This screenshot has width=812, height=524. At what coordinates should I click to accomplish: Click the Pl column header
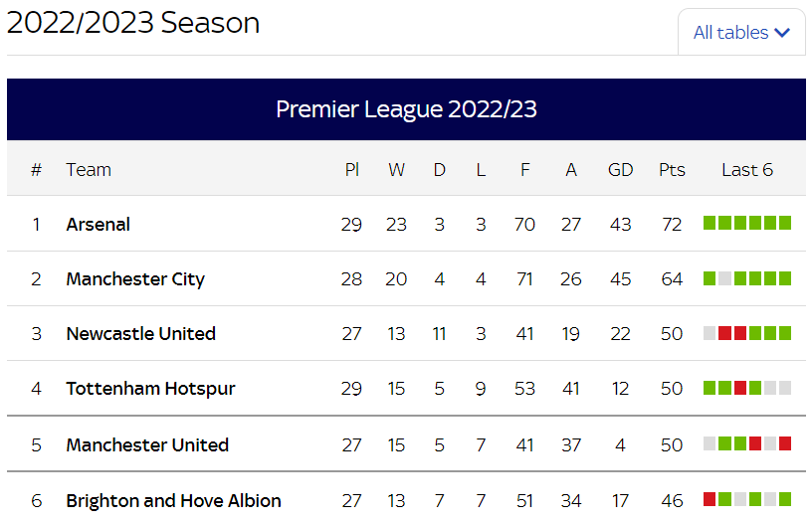351,170
